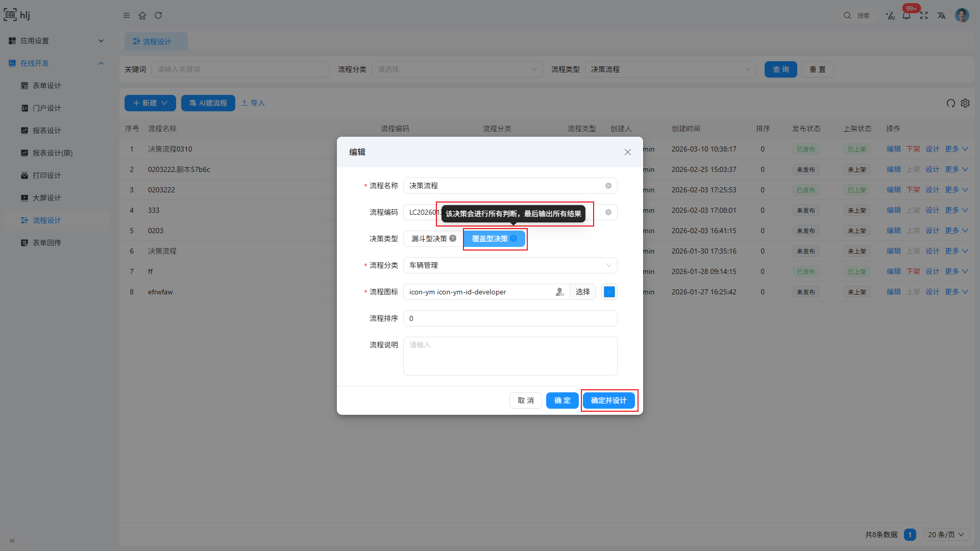Click the 确定并设计 button
This screenshot has height=551, width=980.
pos(608,400)
